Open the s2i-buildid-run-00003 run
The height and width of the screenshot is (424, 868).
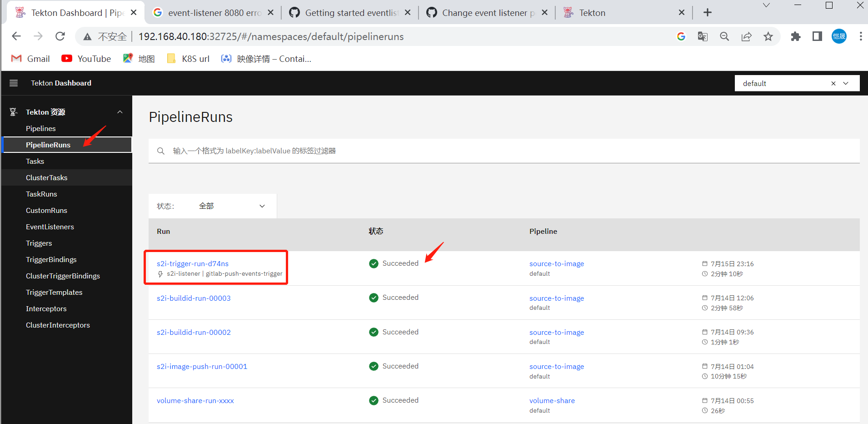coord(194,298)
